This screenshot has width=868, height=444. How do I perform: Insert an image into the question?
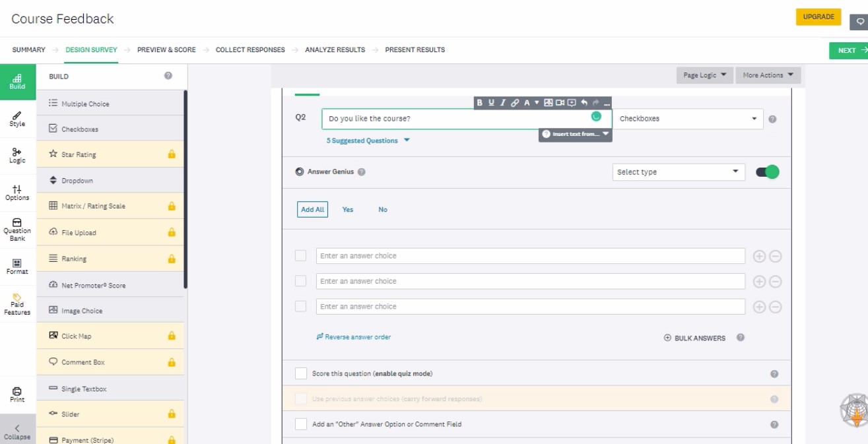(x=549, y=103)
